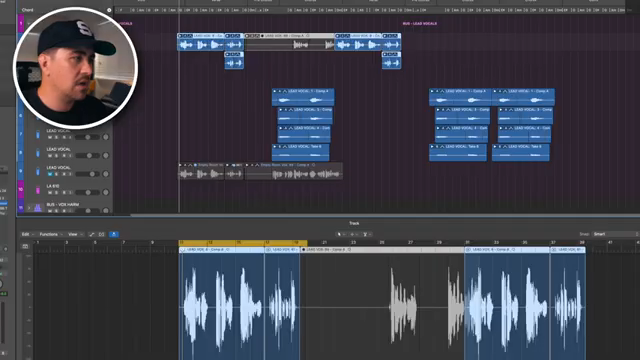Record-enable track 7 LEAD VOCAL
This screenshot has height=360, width=640.
[64, 137]
